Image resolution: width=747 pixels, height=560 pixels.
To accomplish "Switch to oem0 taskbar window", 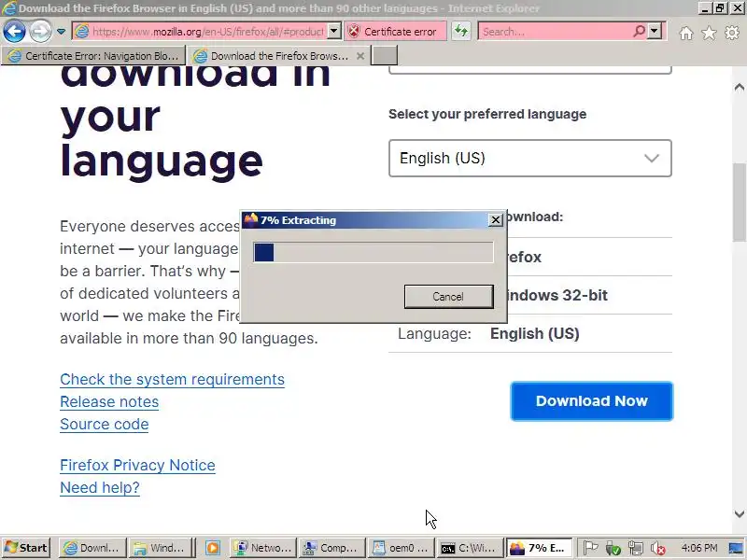I will (x=402, y=548).
